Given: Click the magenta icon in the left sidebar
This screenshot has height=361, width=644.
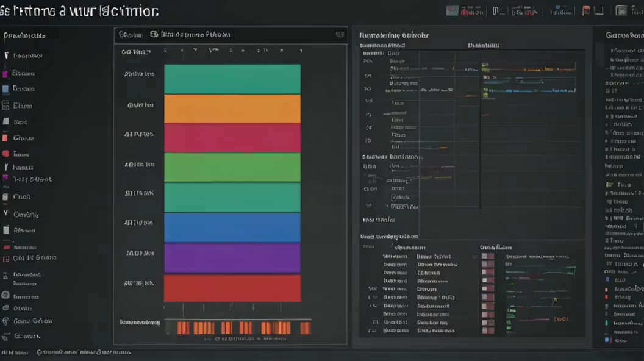Looking at the screenshot, I should click(5, 73).
